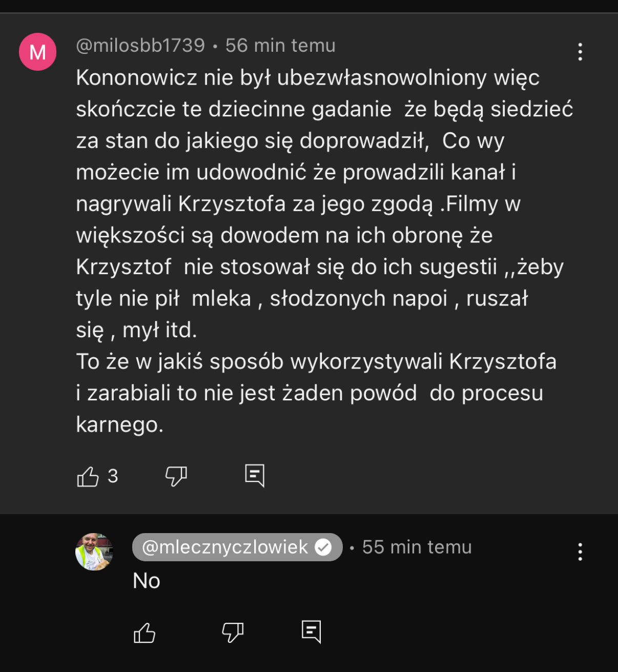Open the pink "M" profile avatar
Viewport: 618px width, 672px height.
[37, 52]
